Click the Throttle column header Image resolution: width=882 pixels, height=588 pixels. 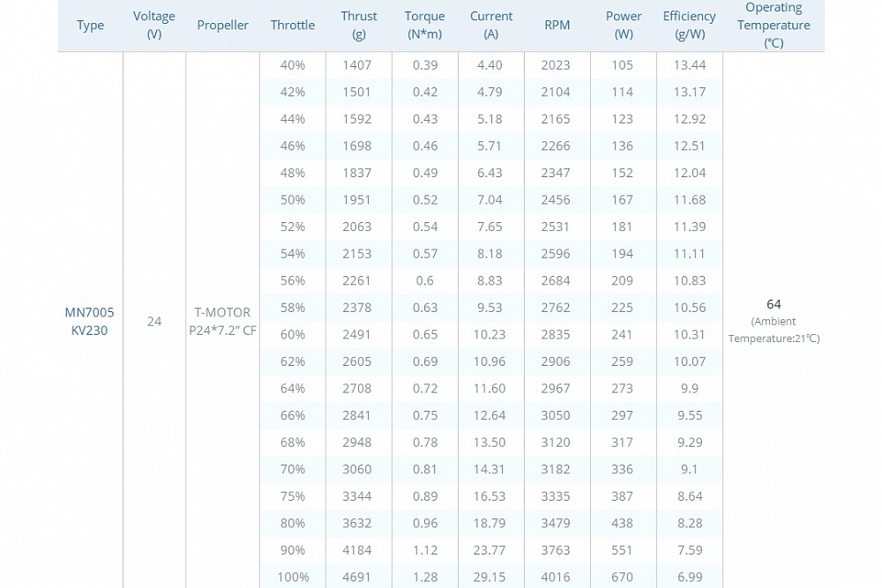point(293,25)
